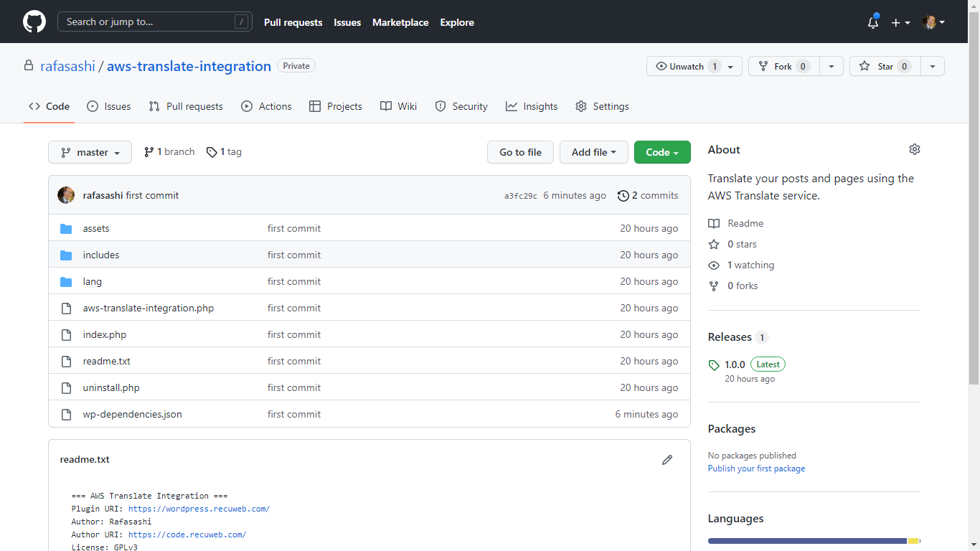Open the About settings gear icon
The image size is (980, 551).
click(x=914, y=149)
